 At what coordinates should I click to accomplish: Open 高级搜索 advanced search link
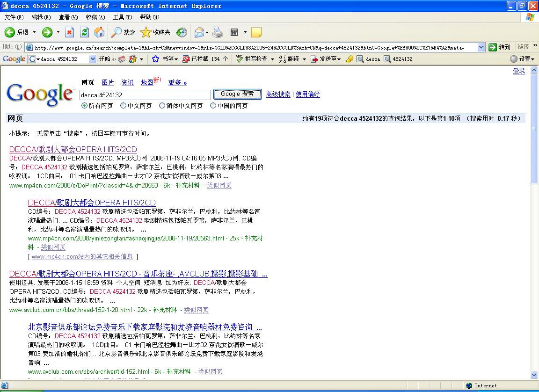pos(278,94)
